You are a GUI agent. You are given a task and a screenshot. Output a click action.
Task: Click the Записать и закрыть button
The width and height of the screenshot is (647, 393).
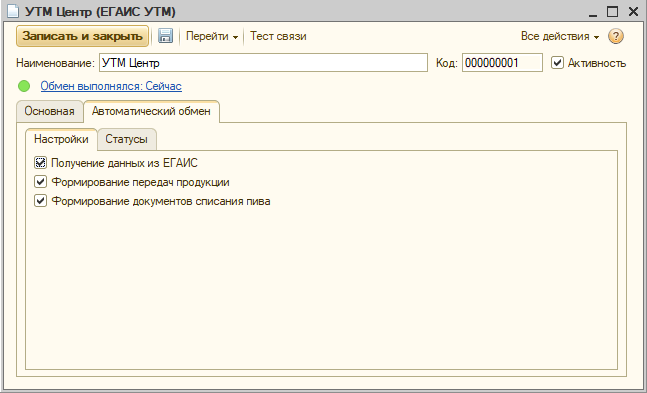[x=83, y=36]
